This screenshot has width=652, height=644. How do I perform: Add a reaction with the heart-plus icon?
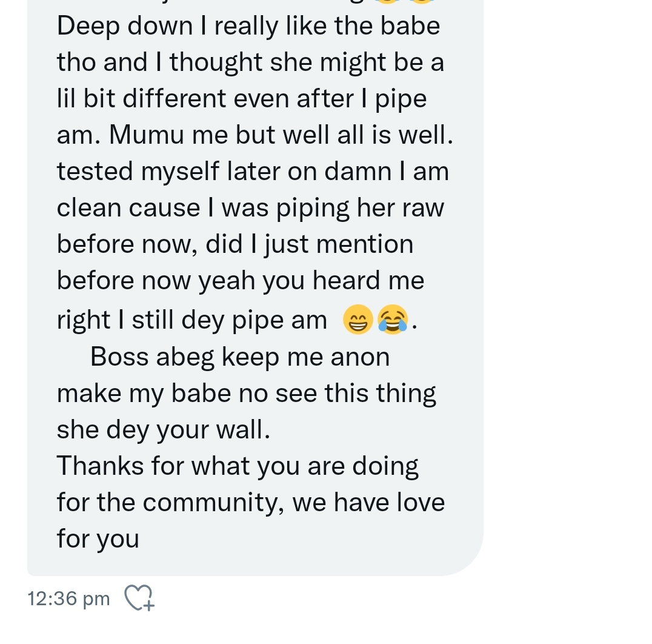139,598
